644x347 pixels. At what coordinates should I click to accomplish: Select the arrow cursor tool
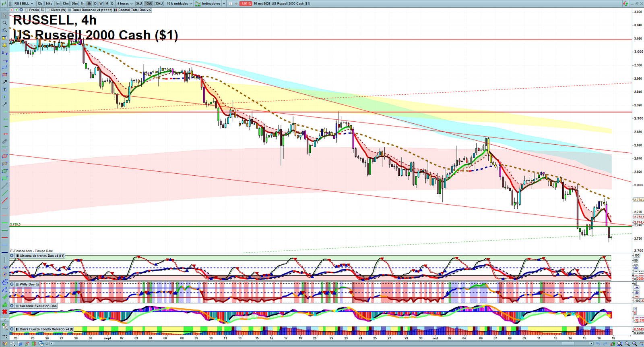point(4,15)
